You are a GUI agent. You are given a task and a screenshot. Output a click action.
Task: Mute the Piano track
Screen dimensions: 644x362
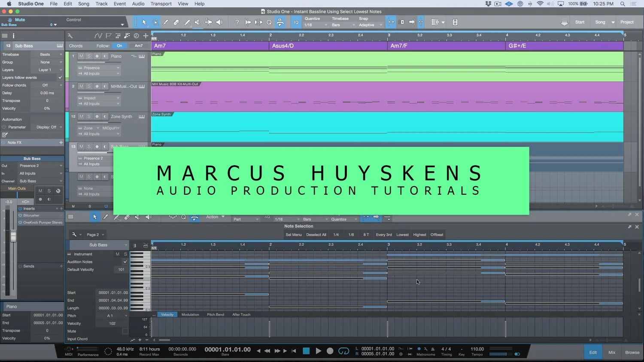[81, 56]
